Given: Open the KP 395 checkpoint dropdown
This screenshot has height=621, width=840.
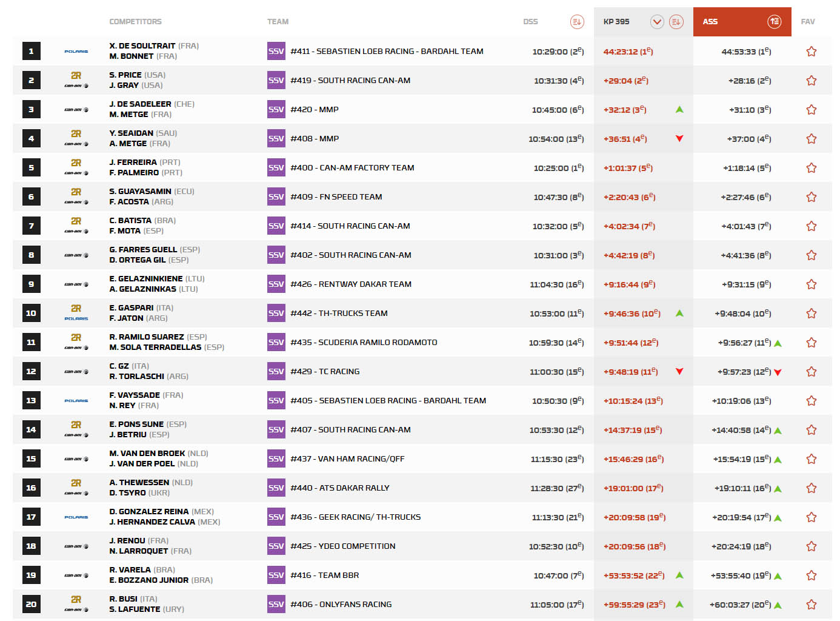Looking at the screenshot, I should 657,22.
